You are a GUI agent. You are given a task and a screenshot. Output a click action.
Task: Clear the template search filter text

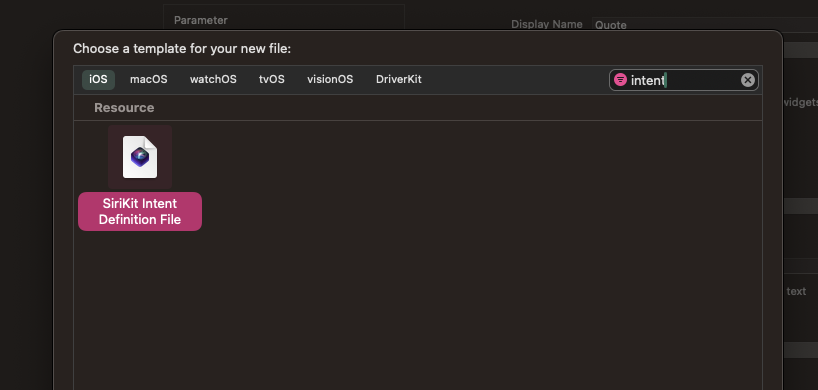748,80
